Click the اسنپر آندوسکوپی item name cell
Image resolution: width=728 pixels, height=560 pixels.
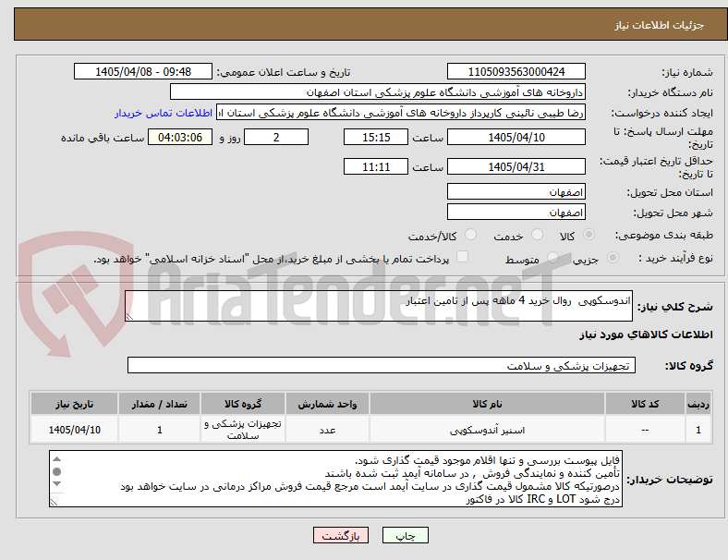click(487, 430)
